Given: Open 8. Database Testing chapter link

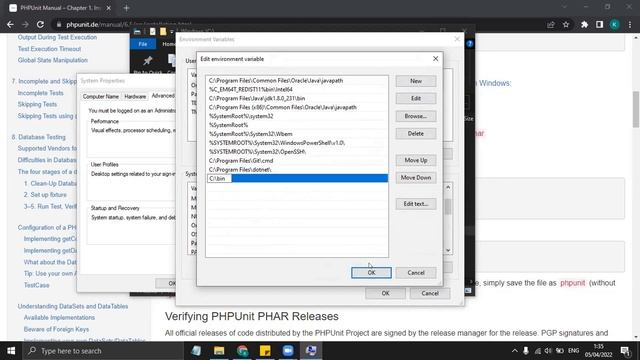Looking at the screenshot, I should [x=38, y=137].
